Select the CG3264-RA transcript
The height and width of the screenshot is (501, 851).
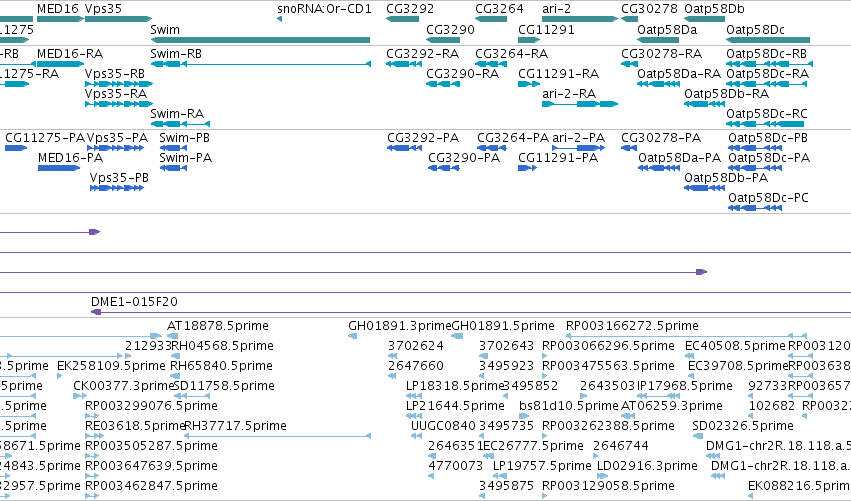(x=491, y=64)
